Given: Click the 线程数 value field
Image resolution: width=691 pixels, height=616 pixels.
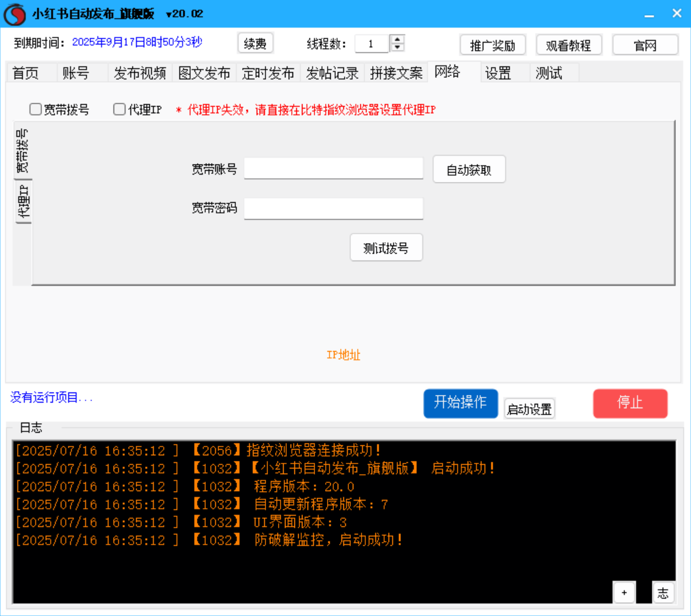Looking at the screenshot, I should click(372, 44).
